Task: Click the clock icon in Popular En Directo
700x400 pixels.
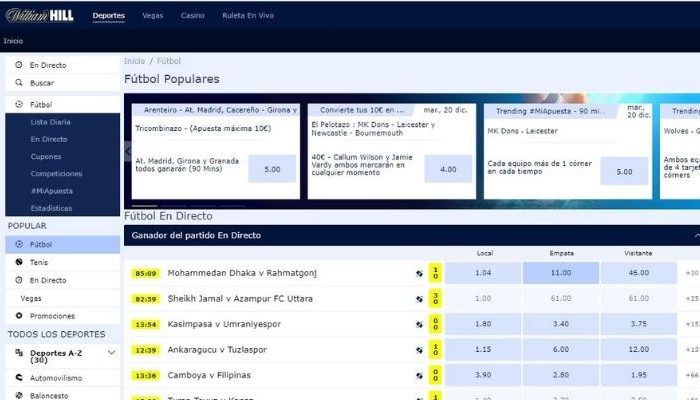Action: tap(19, 280)
